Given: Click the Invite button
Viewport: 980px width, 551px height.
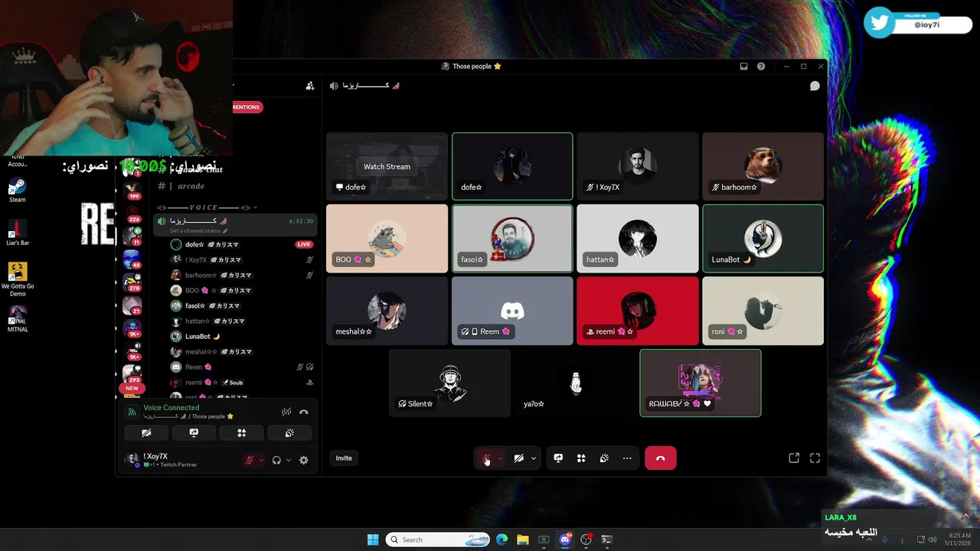Looking at the screenshot, I should point(344,458).
